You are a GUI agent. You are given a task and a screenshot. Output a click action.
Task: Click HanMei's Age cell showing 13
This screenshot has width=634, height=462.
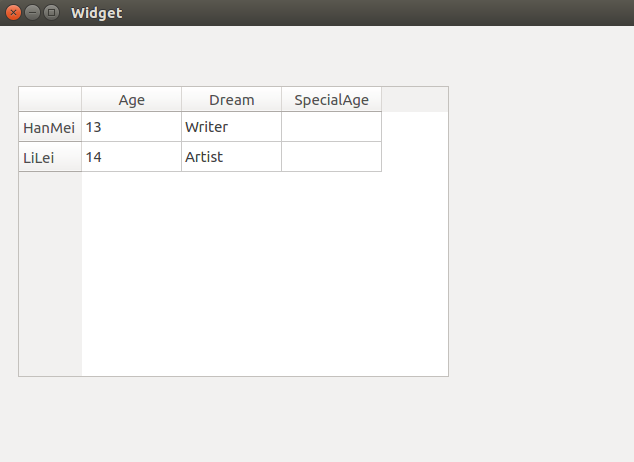coord(131,127)
